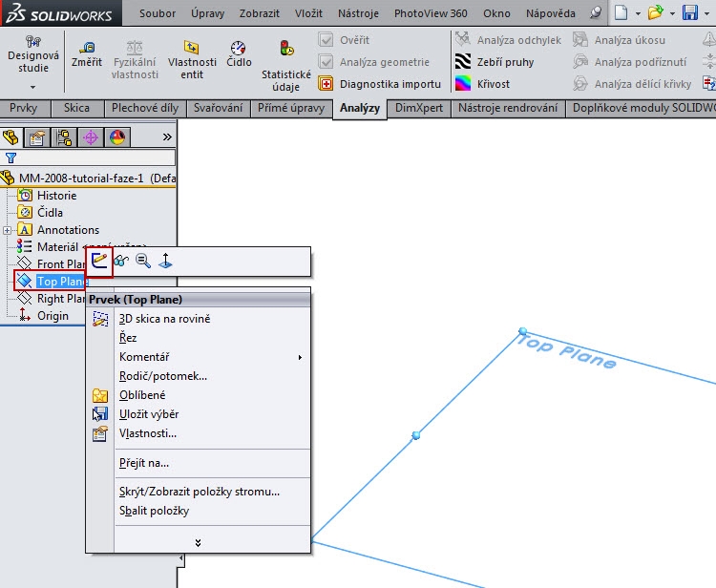Switch to the Skica tab

point(76,108)
